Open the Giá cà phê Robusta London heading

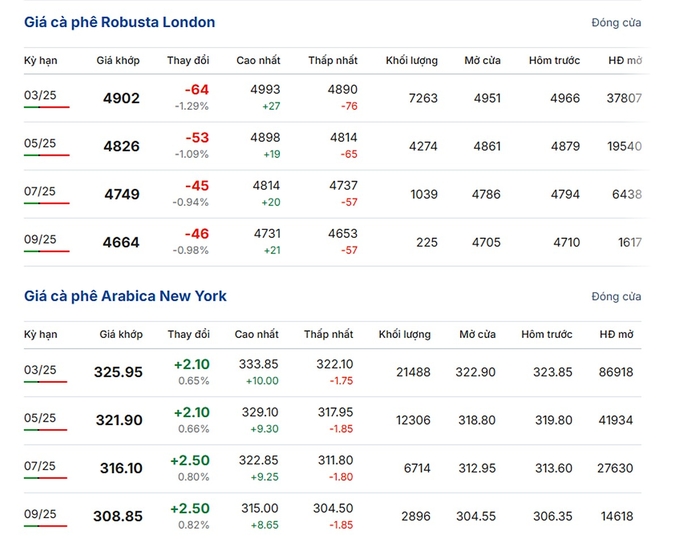coord(119,22)
